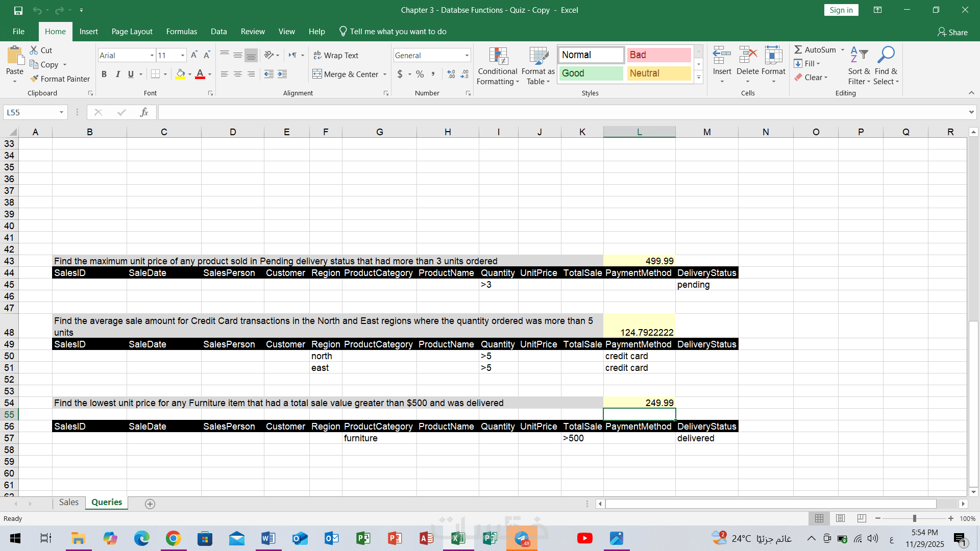Switch to the Sales sheet tab

coord(68,502)
